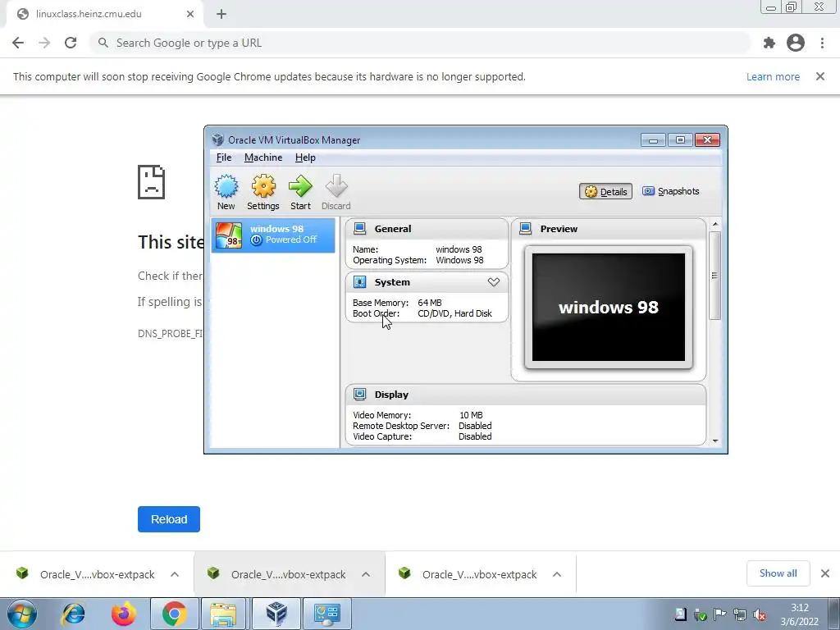
Task: Open Chrome three-dot menu
Action: point(822,43)
